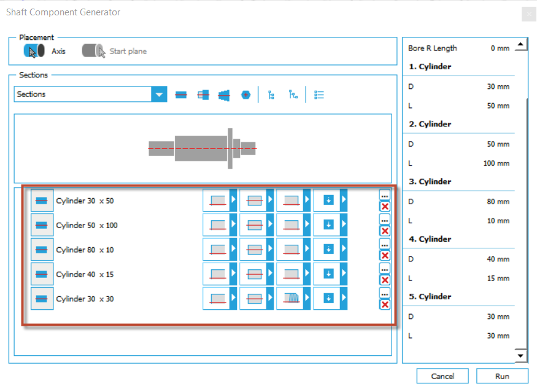Screen dimensions: 537x392
Task: Select the insert Cylinder section icon
Action: click(181, 94)
